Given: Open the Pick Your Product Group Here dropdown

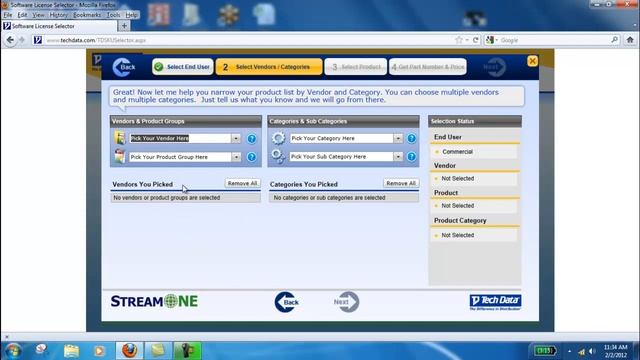Looking at the screenshot, I should pos(236,157).
